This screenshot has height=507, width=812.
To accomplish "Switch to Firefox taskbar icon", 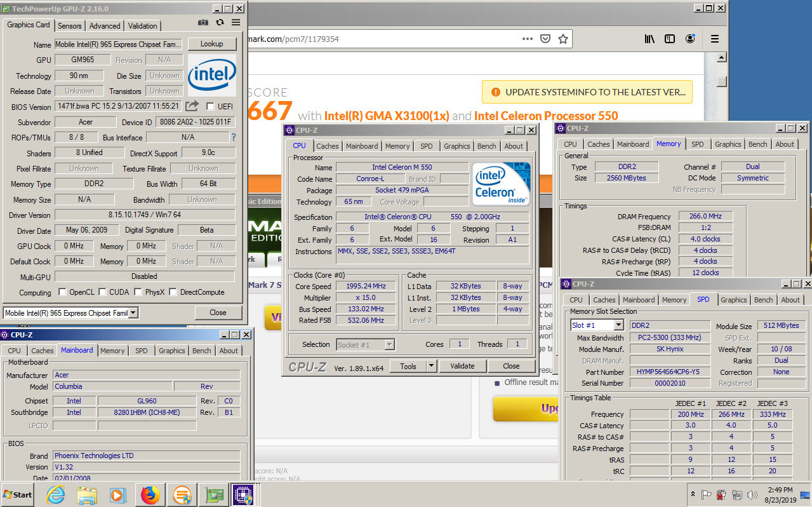I will (x=150, y=494).
